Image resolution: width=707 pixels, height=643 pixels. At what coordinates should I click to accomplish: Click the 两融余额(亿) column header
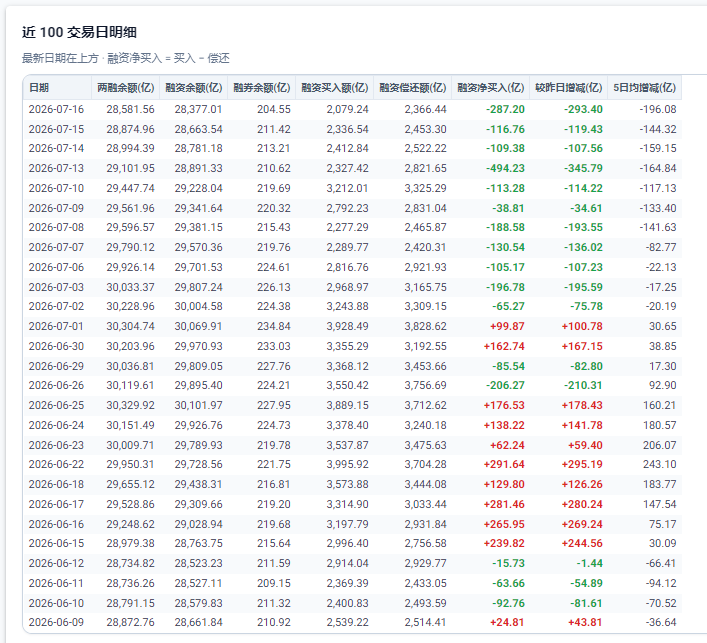(125, 87)
